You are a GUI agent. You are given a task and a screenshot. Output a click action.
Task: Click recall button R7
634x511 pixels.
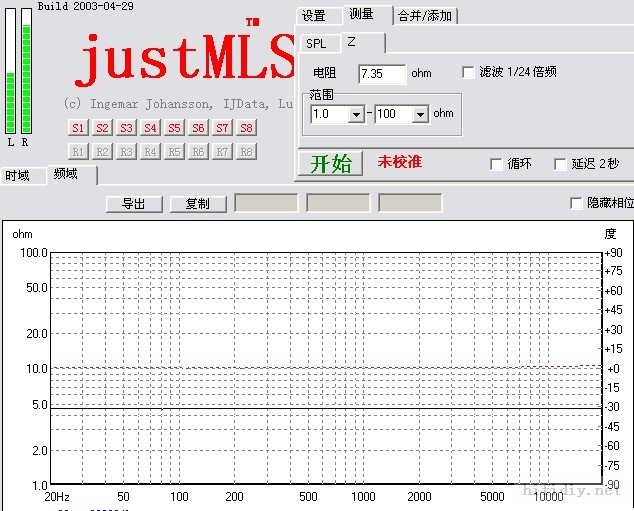(222, 152)
